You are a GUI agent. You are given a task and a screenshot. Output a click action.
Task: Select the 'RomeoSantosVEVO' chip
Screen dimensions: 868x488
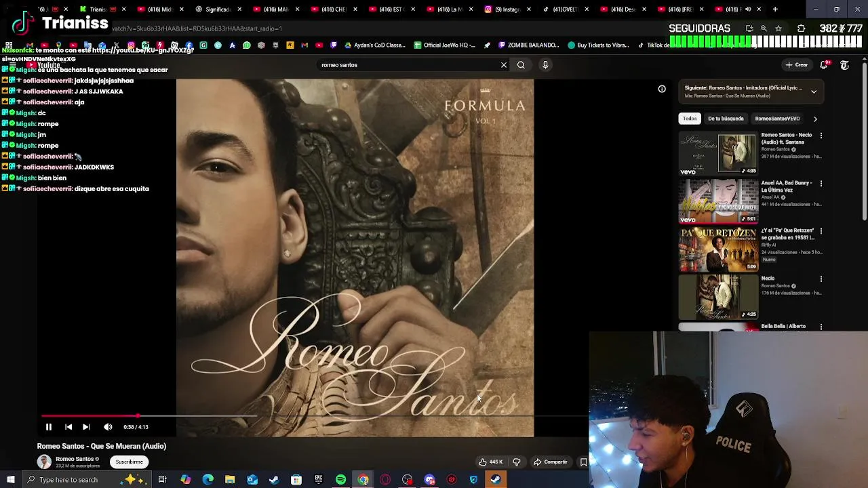coord(777,119)
